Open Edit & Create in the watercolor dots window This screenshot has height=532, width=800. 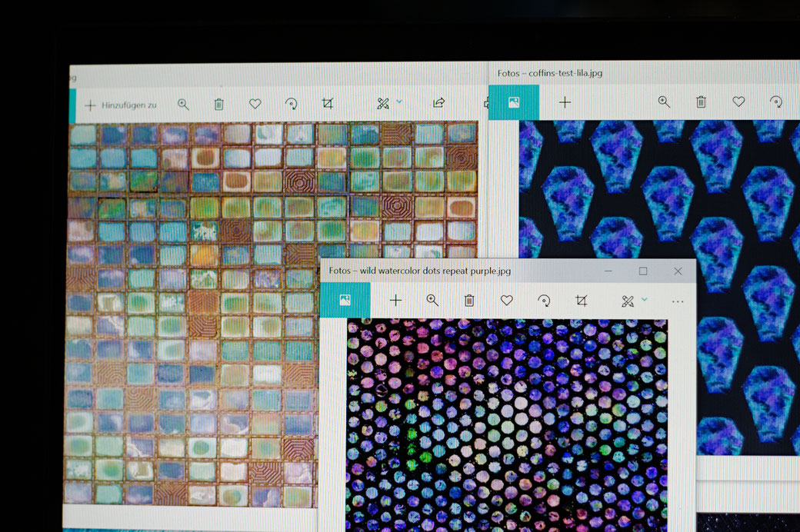628,301
